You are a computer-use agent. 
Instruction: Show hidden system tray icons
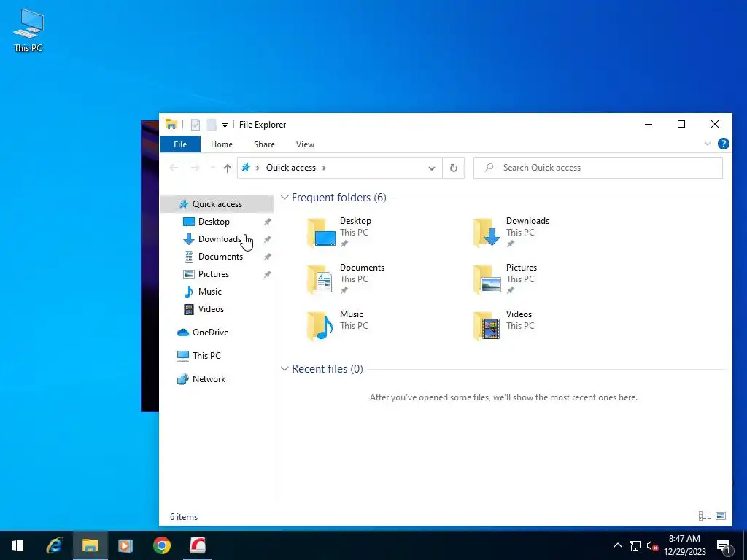click(617, 545)
